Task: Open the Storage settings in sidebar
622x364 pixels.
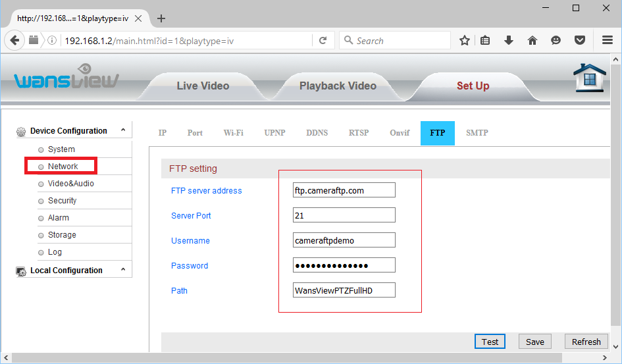Action: click(62, 235)
